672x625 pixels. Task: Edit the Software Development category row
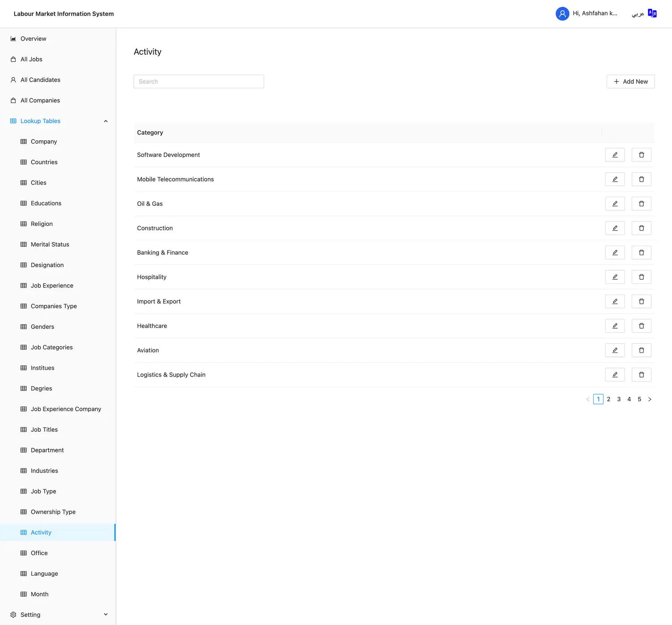click(x=615, y=155)
